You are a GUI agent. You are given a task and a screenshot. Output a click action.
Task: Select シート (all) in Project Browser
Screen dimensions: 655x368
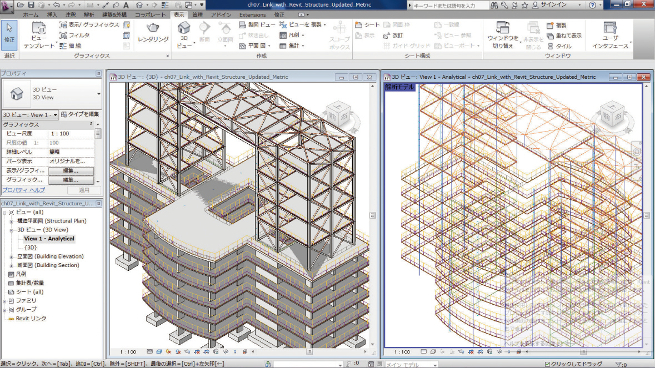[x=30, y=292]
